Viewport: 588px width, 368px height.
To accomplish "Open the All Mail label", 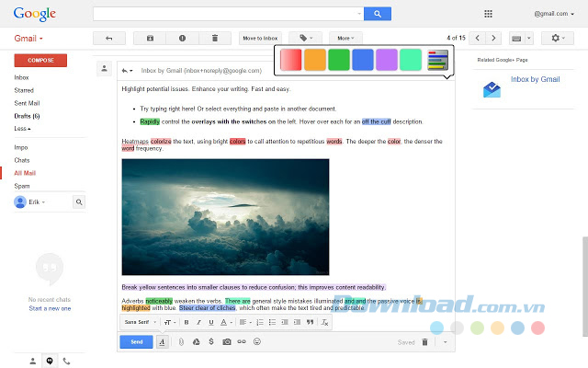I will click(x=25, y=173).
